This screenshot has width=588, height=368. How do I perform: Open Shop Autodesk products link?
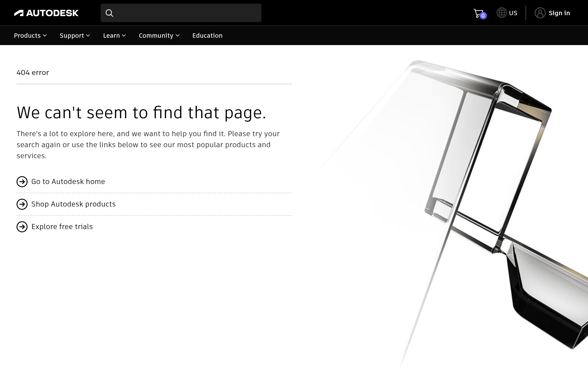click(73, 204)
